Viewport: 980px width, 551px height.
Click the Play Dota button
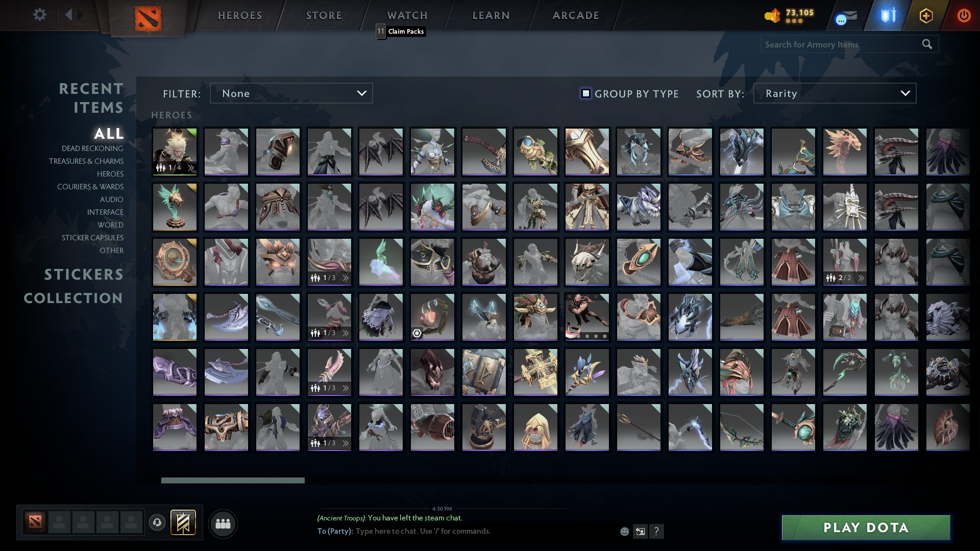point(865,528)
